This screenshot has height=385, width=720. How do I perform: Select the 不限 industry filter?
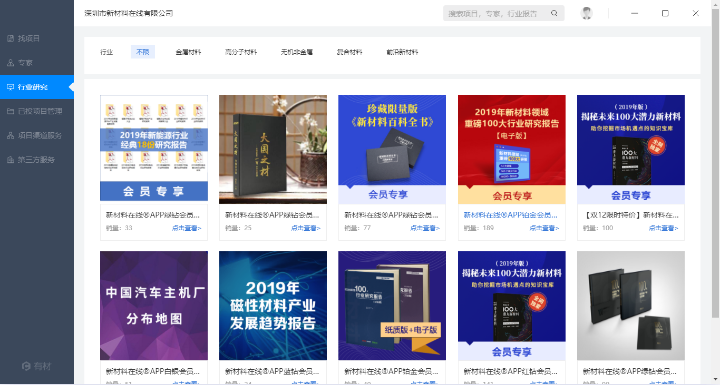tap(143, 52)
